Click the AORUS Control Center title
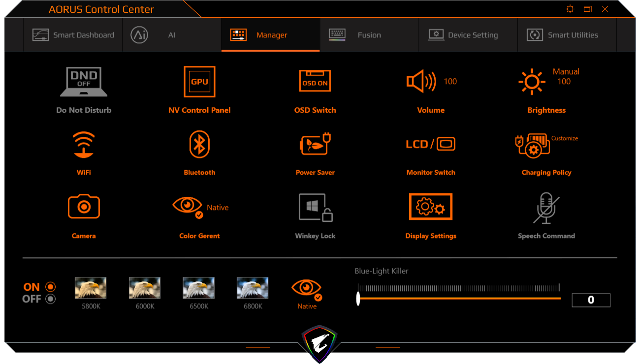 point(101,9)
